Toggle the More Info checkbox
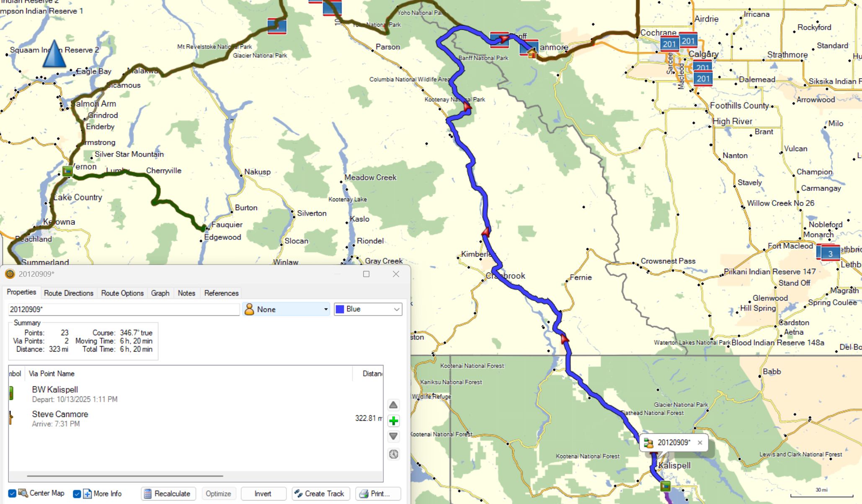The image size is (862, 504). pyautogui.click(x=77, y=494)
